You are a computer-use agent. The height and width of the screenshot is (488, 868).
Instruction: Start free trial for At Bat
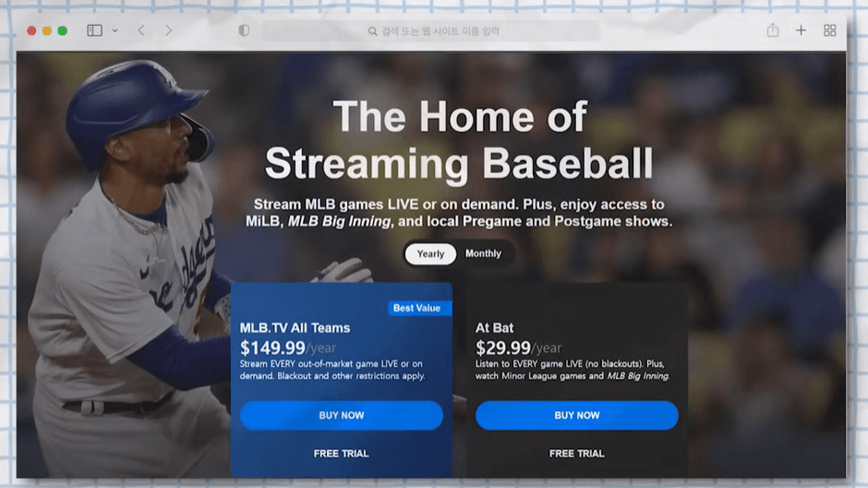577,454
